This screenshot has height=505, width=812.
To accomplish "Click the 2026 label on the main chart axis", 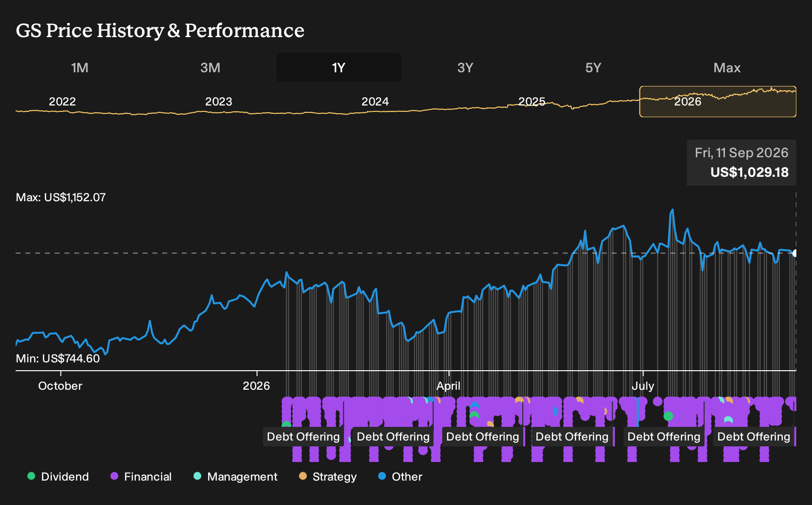I will (256, 386).
